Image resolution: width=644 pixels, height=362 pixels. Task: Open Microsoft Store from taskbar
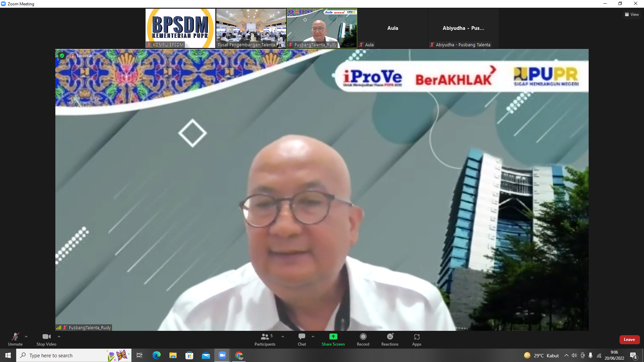point(189,355)
